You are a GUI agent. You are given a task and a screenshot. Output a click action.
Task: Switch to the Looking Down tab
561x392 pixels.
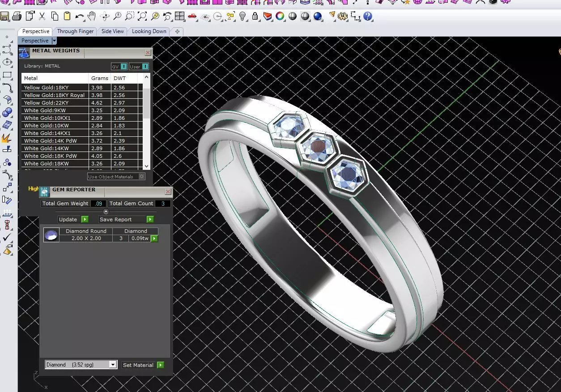coord(149,31)
